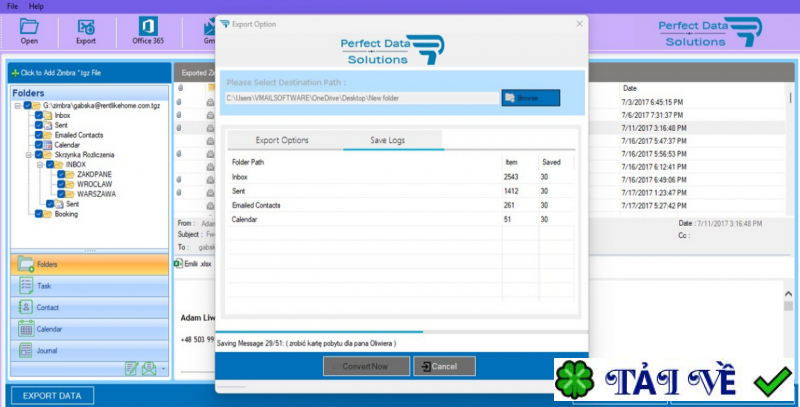Image resolution: width=800 pixels, height=407 pixels.
Task: Click the Browse button
Action: [531, 98]
